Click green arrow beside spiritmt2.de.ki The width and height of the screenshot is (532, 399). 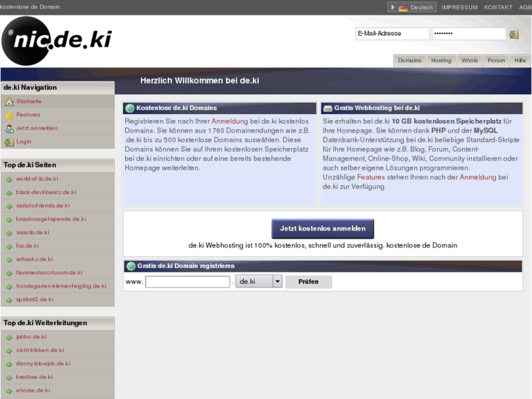10,300
